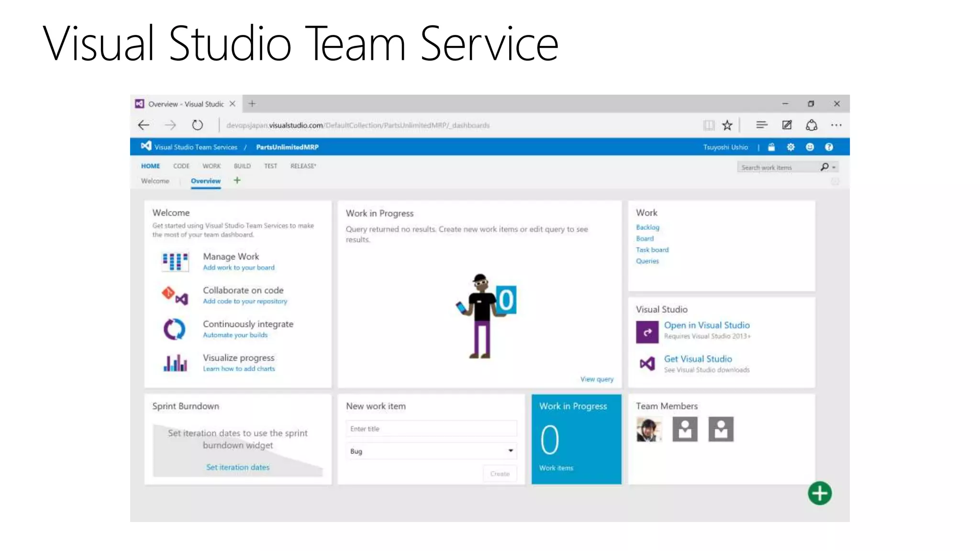The image size is (980, 551).
Task: Open the Backlog link under Work
Action: (x=647, y=227)
